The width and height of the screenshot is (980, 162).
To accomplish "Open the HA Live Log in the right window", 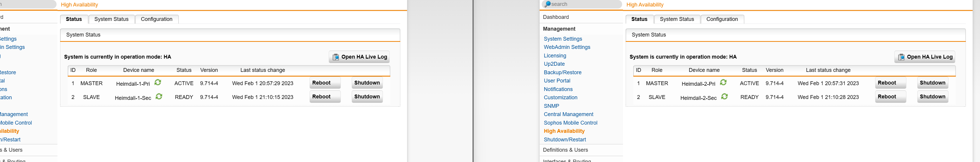I will click(924, 57).
